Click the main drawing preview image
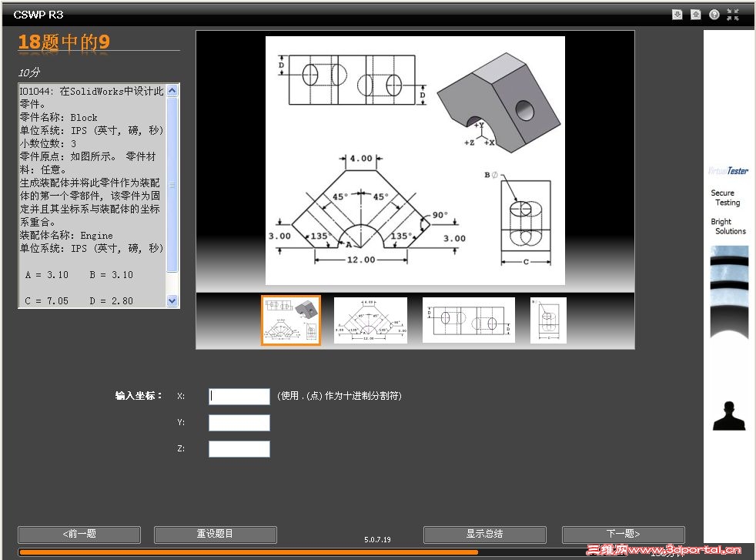The image size is (756, 560). tap(415, 161)
